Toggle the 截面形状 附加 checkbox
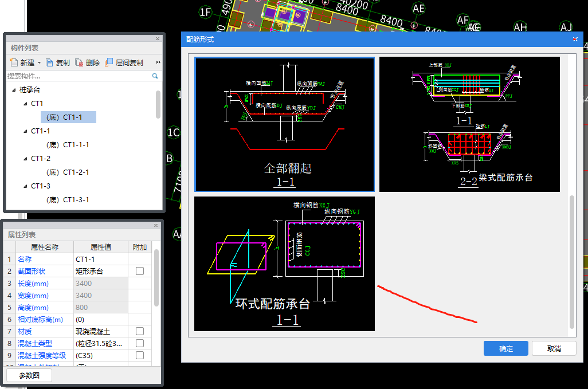The height and width of the screenshot is (389, 588). tap(140, 271)
